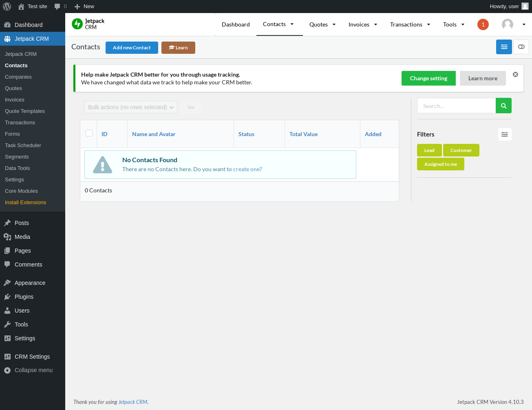Click the contacts Search input field

pyautogui.click(x=456, y=106)
